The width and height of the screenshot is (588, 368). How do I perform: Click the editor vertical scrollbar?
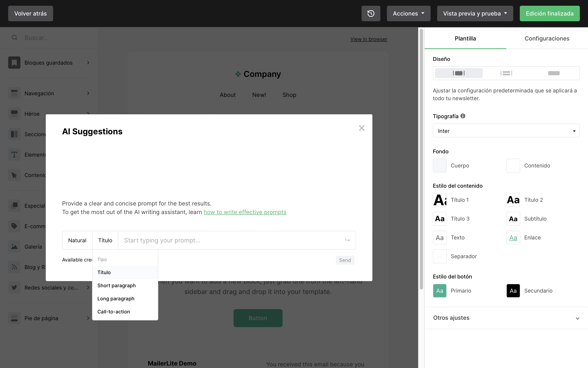click(x=421, y=159)
